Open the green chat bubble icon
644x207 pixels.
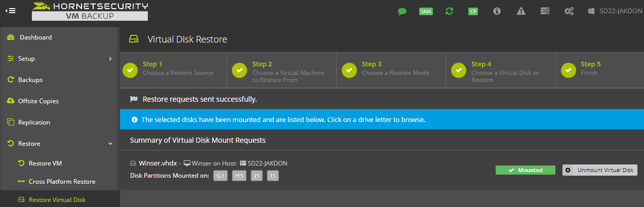[402, 11]
